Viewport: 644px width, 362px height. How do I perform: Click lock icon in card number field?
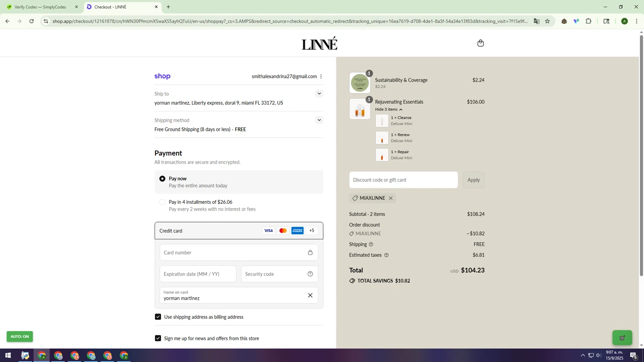[310, 253]
